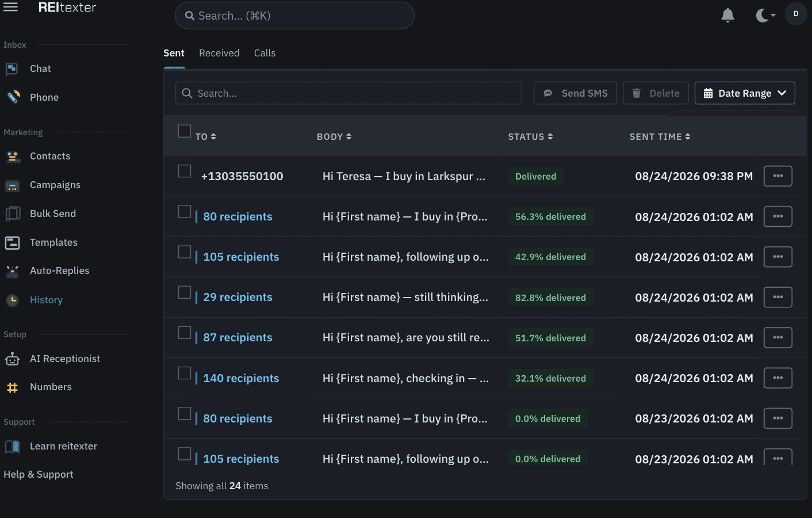Click the Learn reitexter book icon
The width and height of the screenshot is (812, 518).
coord(13,446)
